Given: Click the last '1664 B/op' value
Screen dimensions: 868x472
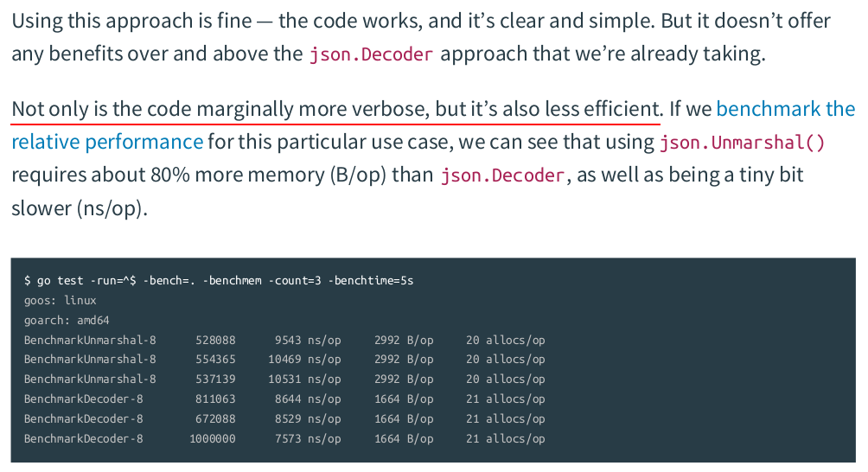Looking at the screenshot, I should tap(404, 439).
